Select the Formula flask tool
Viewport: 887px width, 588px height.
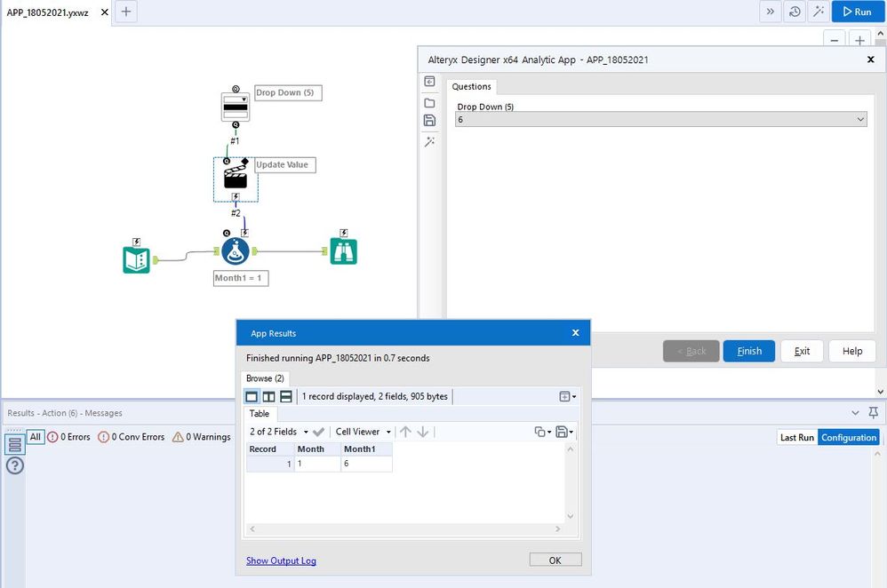[236, 251]
